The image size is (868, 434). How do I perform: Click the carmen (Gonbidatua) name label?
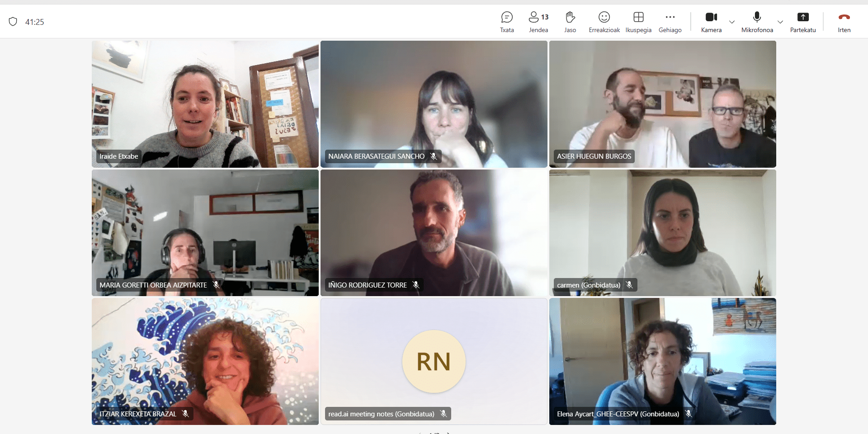(588, 285)
